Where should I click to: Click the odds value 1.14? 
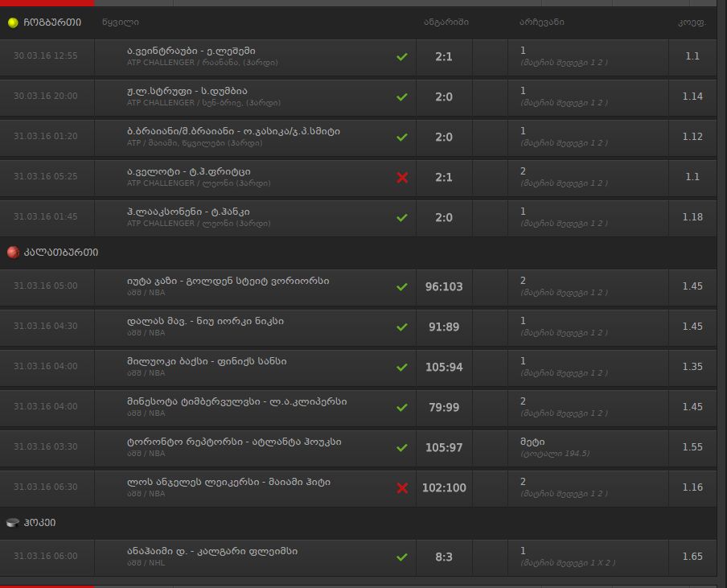pos(692,97)
